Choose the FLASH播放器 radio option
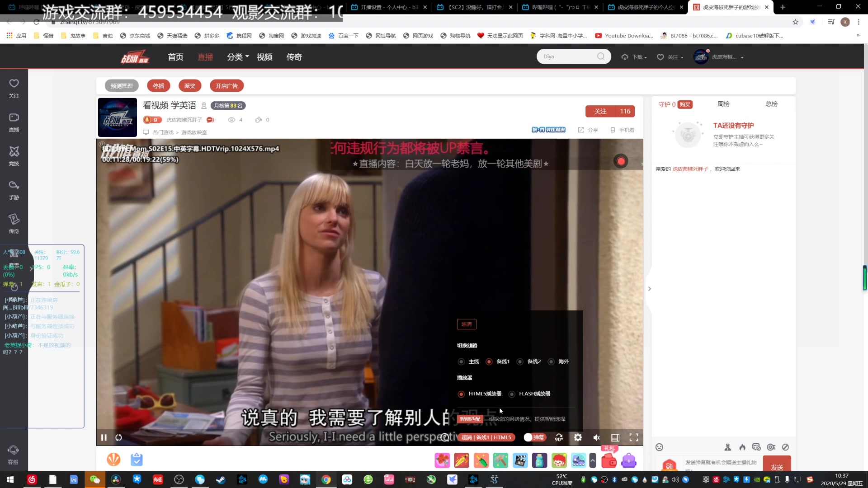Image resolution: width=868 pixels, height=488 pixels. (512, 394)
